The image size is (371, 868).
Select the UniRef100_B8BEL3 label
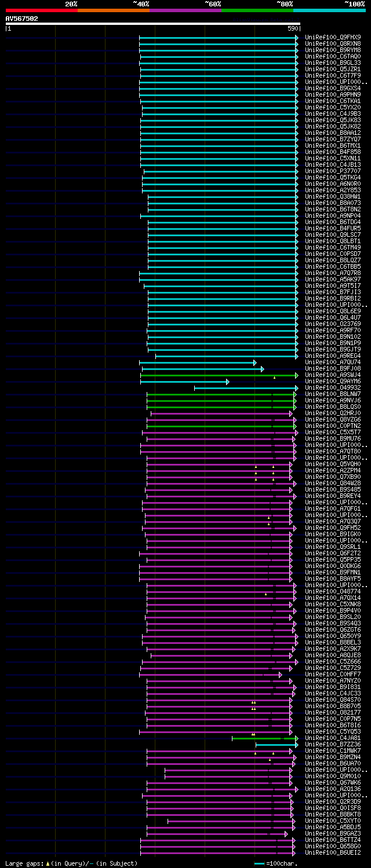[x=333, y=642]
